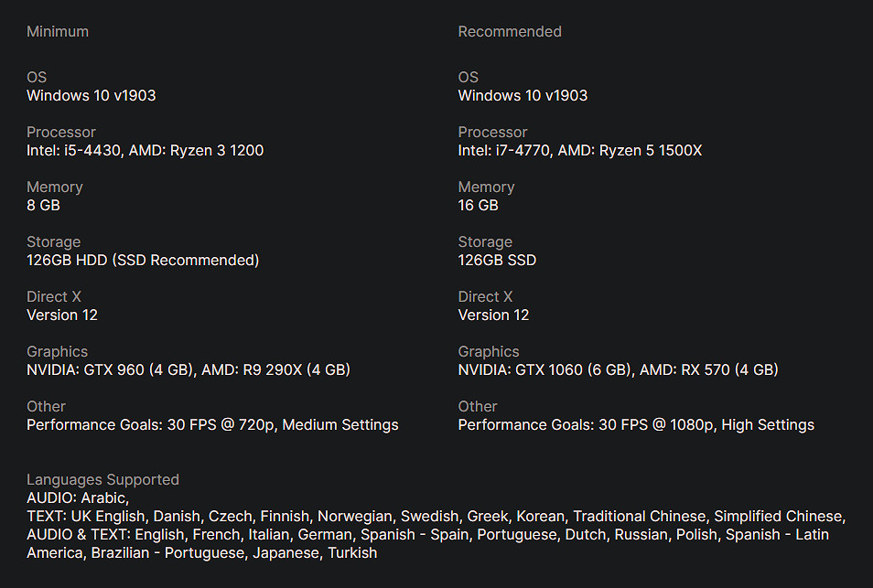Click the 126GB HDD (SSD Recommended) text
This screenshot has width=873, height=588.
click(143, 260)
